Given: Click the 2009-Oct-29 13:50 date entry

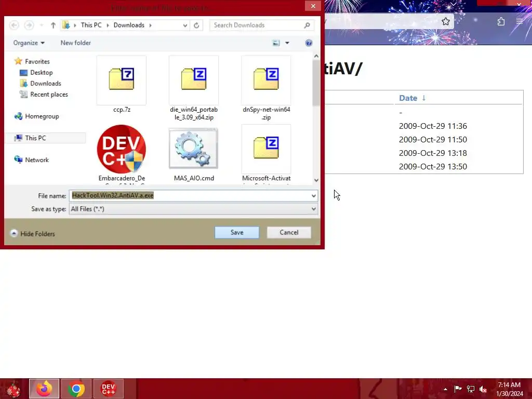Looking at the screenshot, I should [433, 167].
